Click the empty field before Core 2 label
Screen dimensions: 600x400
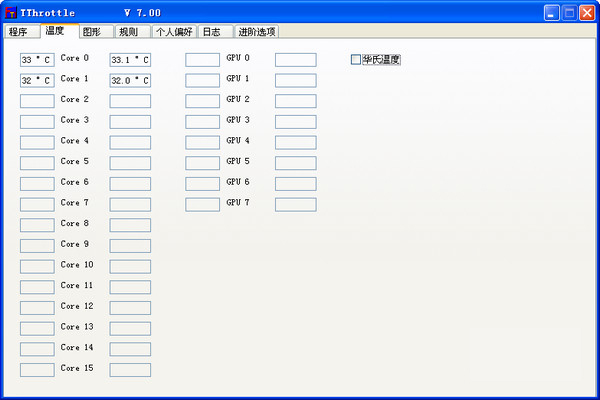point(37,101)
